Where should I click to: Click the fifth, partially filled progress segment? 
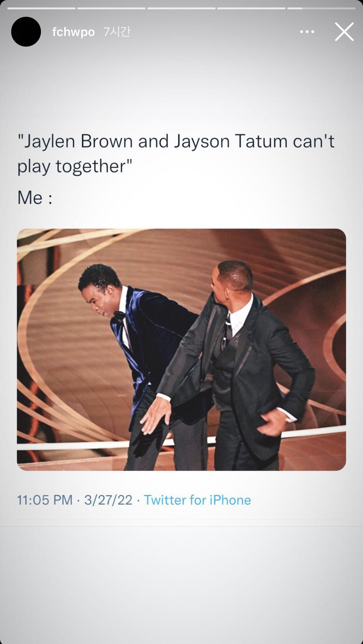321,8
